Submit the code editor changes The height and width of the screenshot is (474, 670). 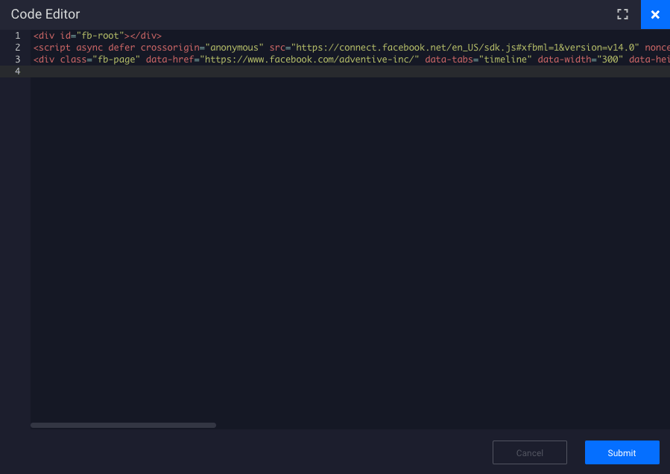click(622, 452)
